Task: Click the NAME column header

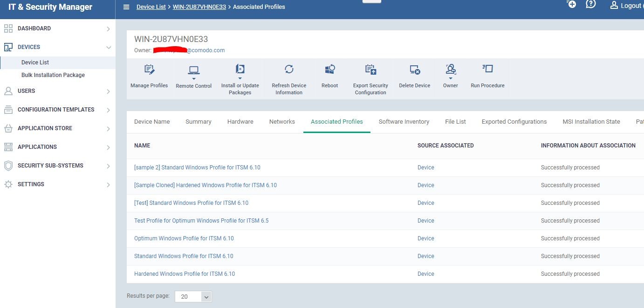Action: (142, 146)
